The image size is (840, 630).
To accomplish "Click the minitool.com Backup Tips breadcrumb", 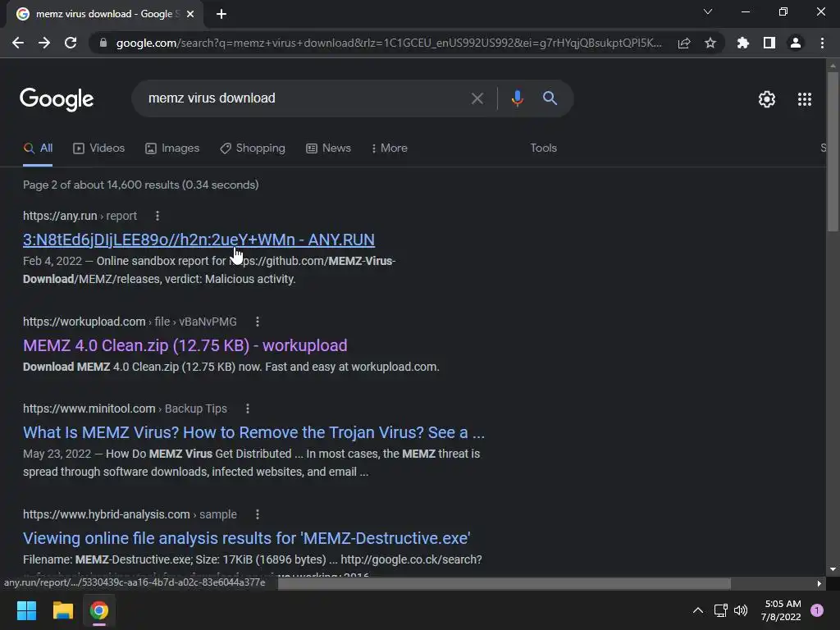I will [125, 409].
